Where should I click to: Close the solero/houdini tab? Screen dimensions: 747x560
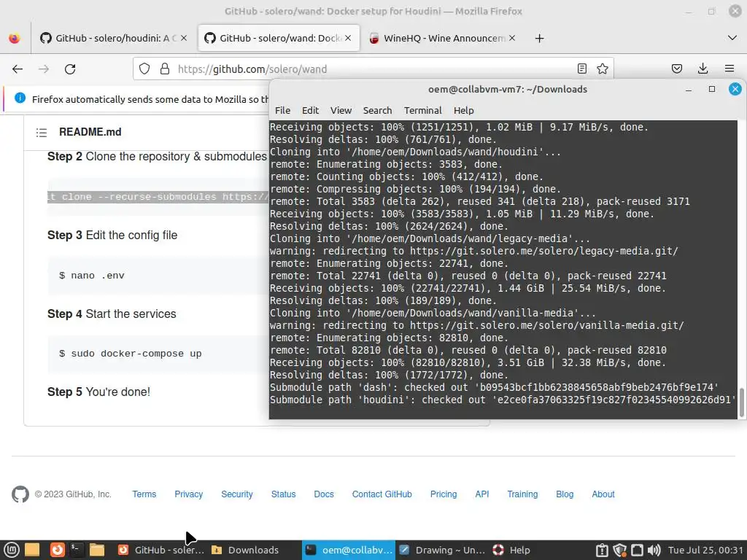(184, 38)
